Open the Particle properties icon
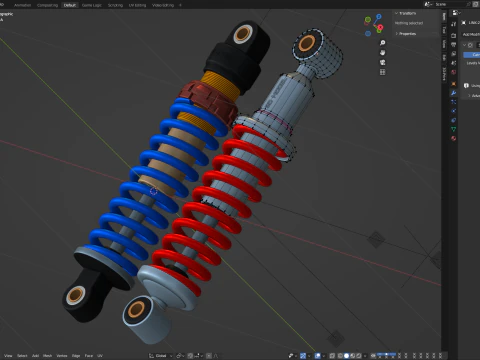 pyautogui.click(x=453, y=102)
